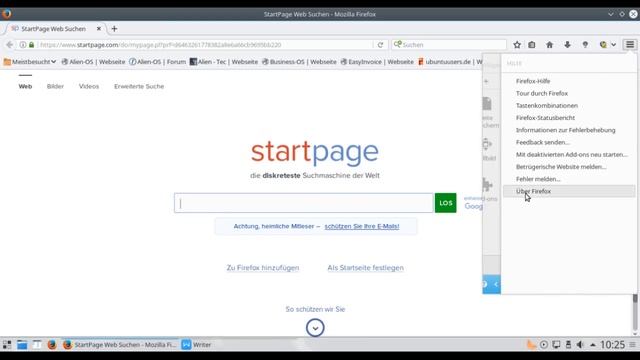
Task: Click the green padlock security icon
Action: pos(31,44)
